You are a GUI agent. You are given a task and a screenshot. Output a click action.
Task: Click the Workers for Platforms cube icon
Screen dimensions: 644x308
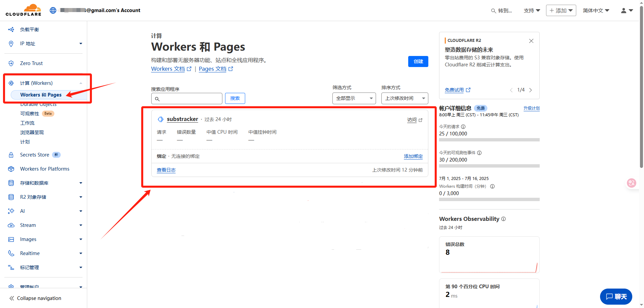click(11, 169)
